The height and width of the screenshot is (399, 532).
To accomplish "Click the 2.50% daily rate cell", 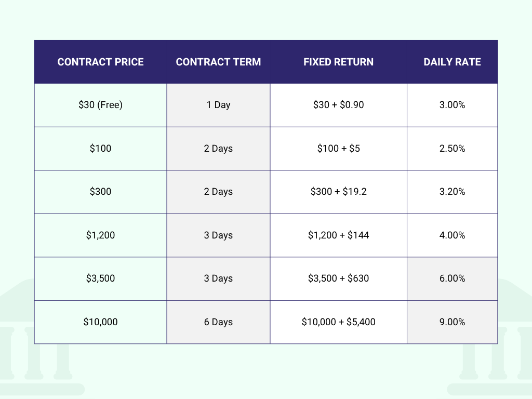I will click(x=452, y=149).
